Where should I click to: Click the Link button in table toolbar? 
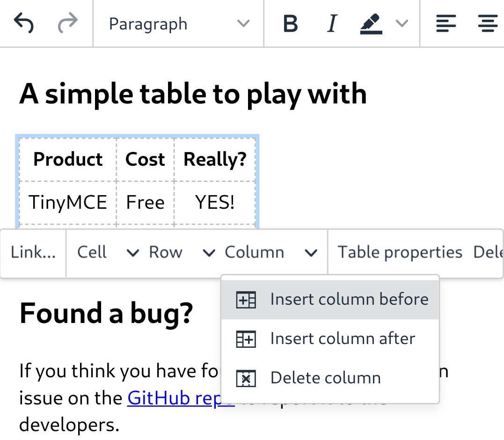pos(33,252)
